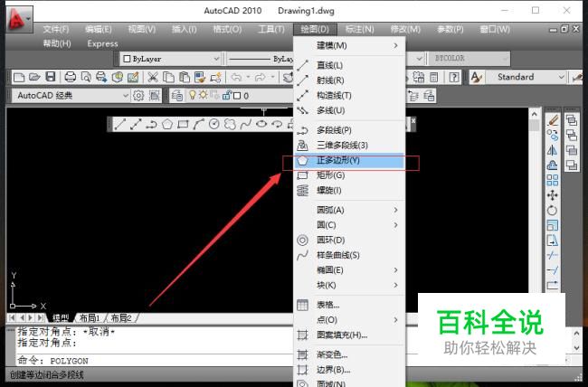This screenshot has height=387, width=588.
Task: Click the New drawing icon
Action: pos(19,77)
